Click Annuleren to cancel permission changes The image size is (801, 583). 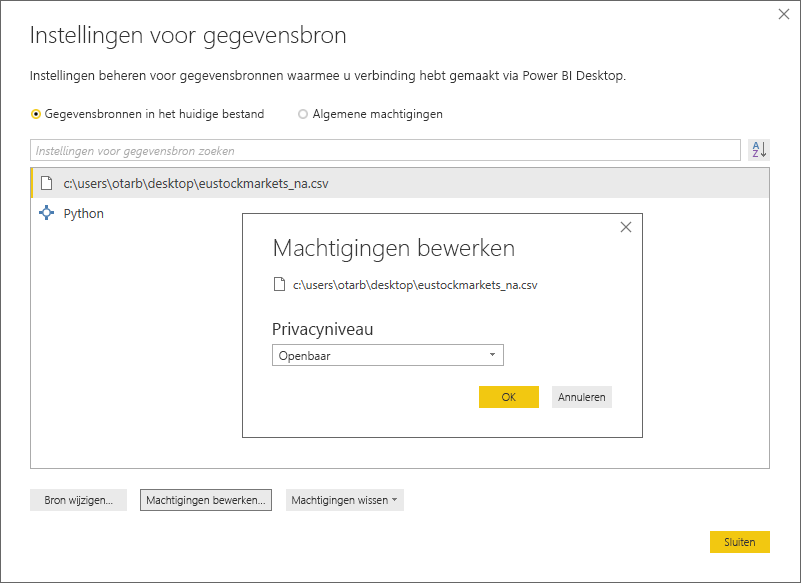click(x=581, y=396)
